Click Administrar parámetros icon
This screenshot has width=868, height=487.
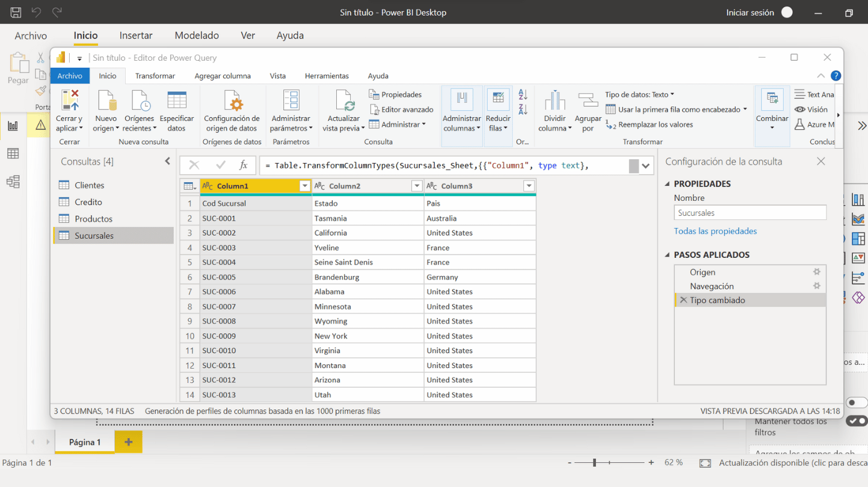[291, 100]
